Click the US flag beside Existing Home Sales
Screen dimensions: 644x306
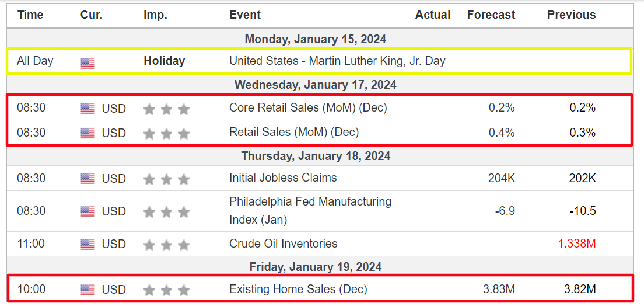pos(87,290)
